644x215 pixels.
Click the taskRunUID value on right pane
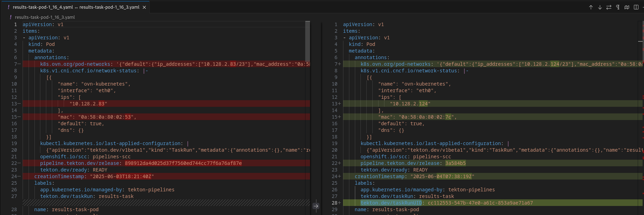click(480, 203)
